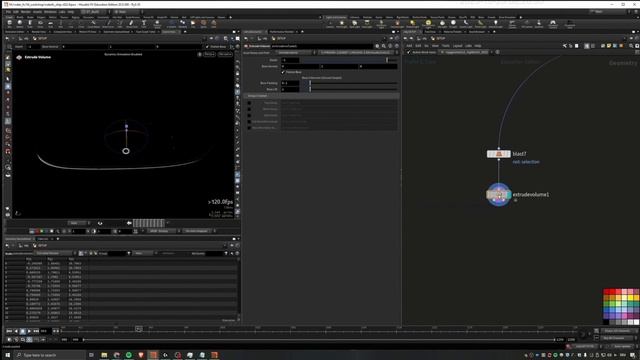
Task: Click back arrow in scene view pane
Action: [7, 38]
